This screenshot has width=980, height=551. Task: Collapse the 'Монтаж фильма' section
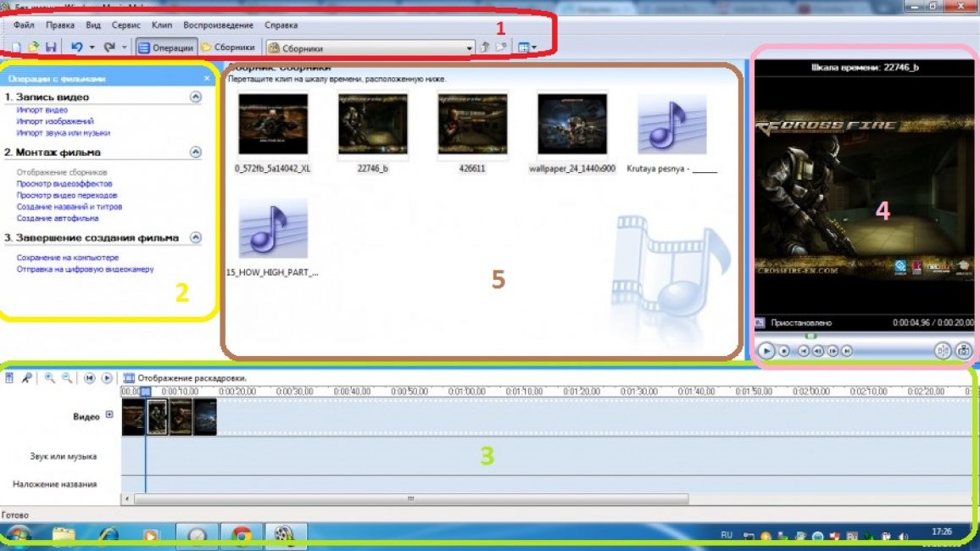coord(196,152)
